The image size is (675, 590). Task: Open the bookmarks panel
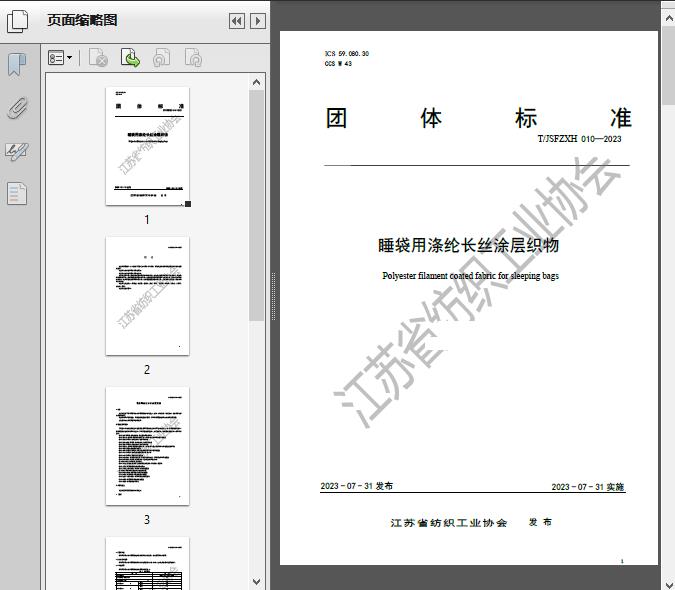17,65
